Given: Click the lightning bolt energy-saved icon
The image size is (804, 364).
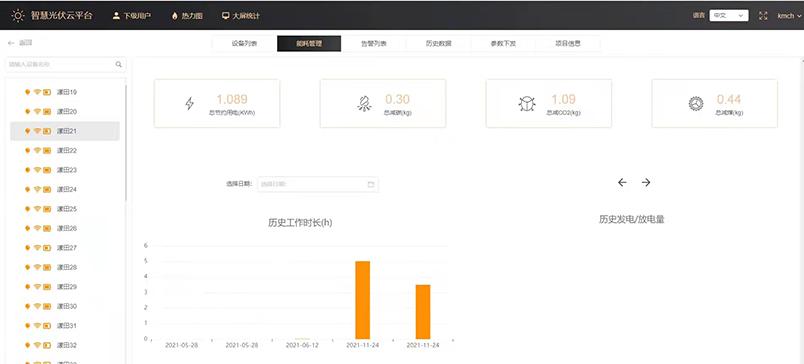Looking at the screenshot, I should coord(190,104).
